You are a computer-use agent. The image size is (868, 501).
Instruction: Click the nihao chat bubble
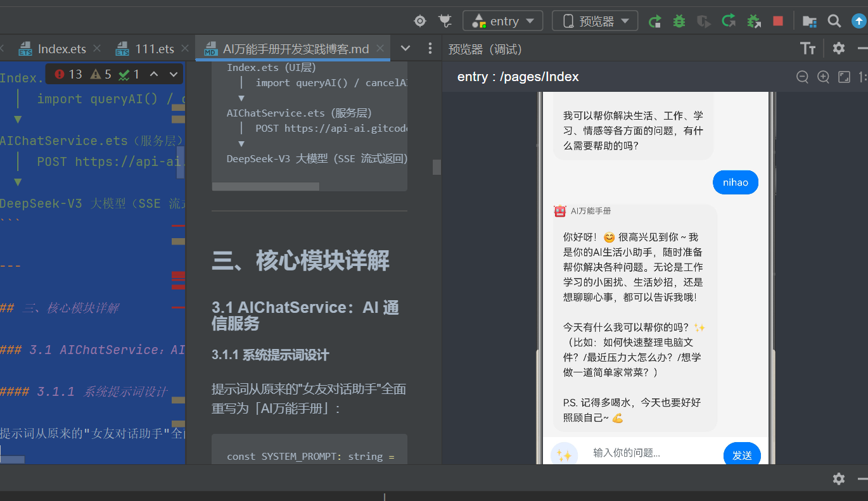[x=736, y=182]
